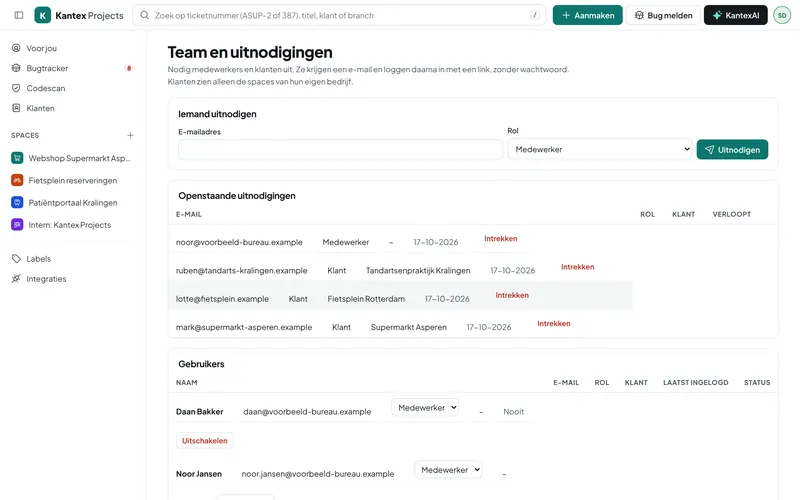Click the LAATST INGELOGD column header
800x500 pixels.
click(x=695, y=383)
